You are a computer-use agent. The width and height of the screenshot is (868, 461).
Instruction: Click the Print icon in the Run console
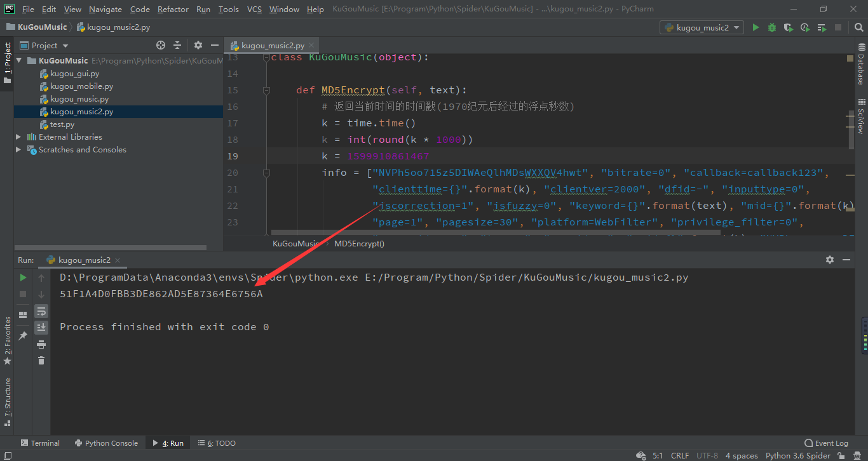click(41, 344)
